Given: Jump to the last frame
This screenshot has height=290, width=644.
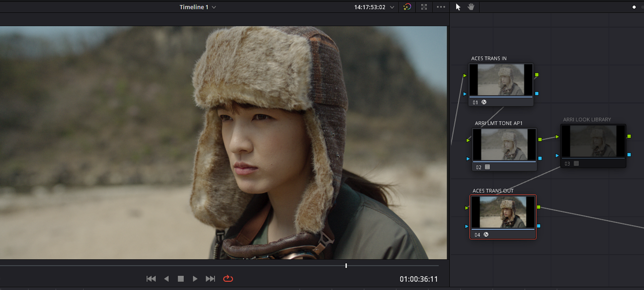Looking at the screenshot, I should 210,278.
